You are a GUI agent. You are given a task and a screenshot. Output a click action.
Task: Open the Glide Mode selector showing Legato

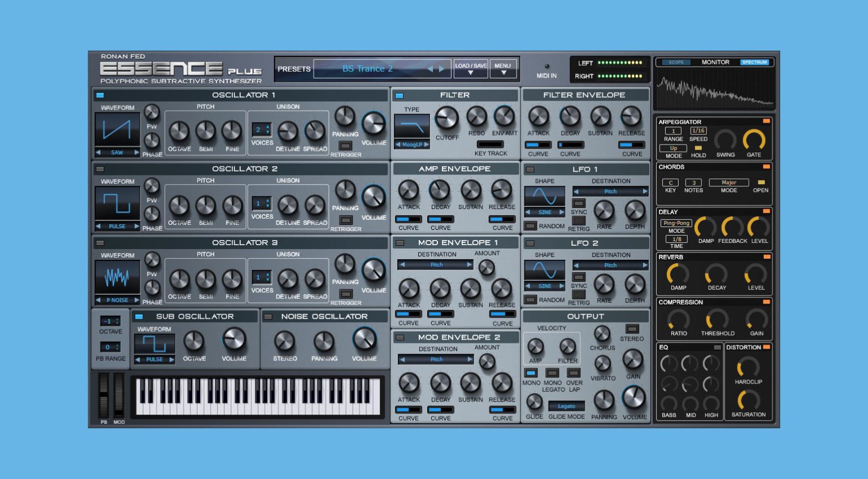pos(567,406)
